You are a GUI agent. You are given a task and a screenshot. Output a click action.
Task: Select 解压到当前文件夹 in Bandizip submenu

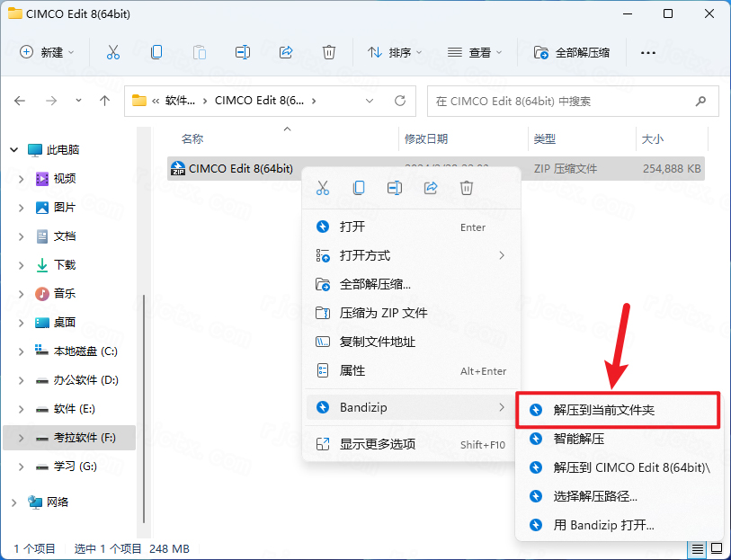(x=619, y=410)
